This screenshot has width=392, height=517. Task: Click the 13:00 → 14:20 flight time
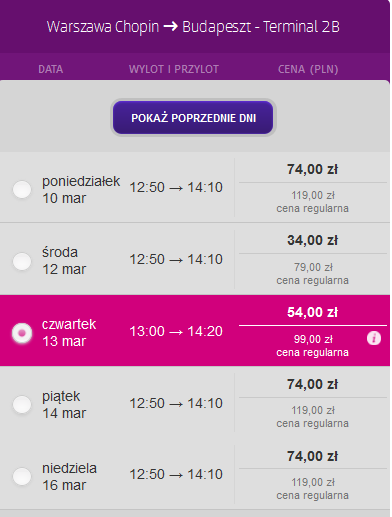coord(176,331)
